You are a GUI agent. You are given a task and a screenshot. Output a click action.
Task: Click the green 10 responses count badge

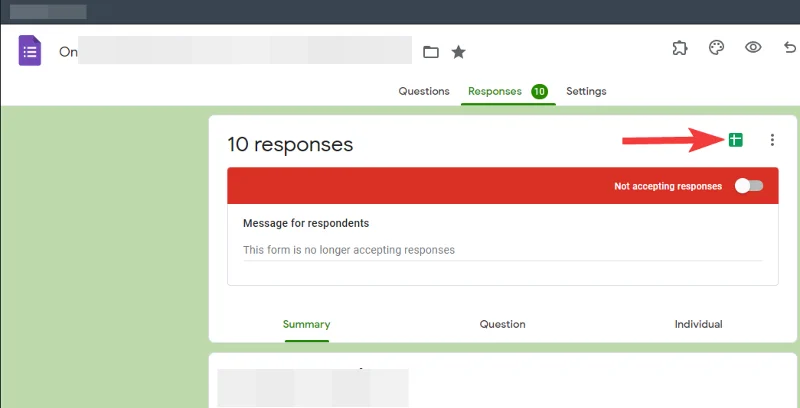click(539, 91)
